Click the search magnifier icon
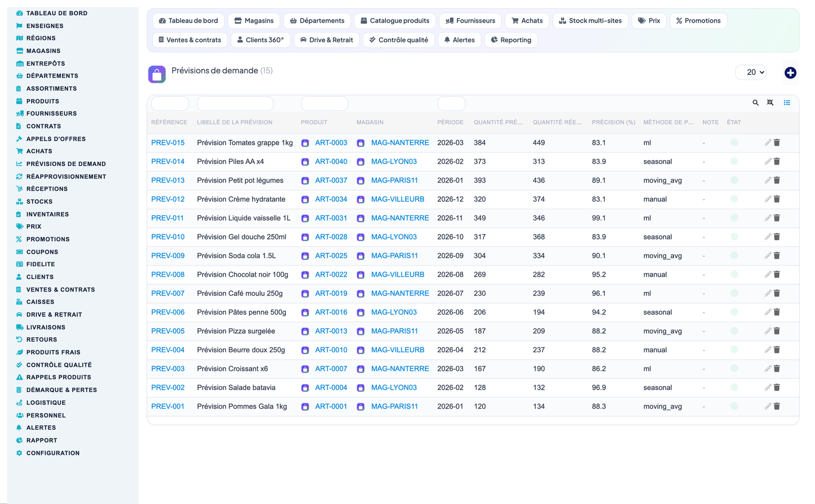 (x=756, y=103)
